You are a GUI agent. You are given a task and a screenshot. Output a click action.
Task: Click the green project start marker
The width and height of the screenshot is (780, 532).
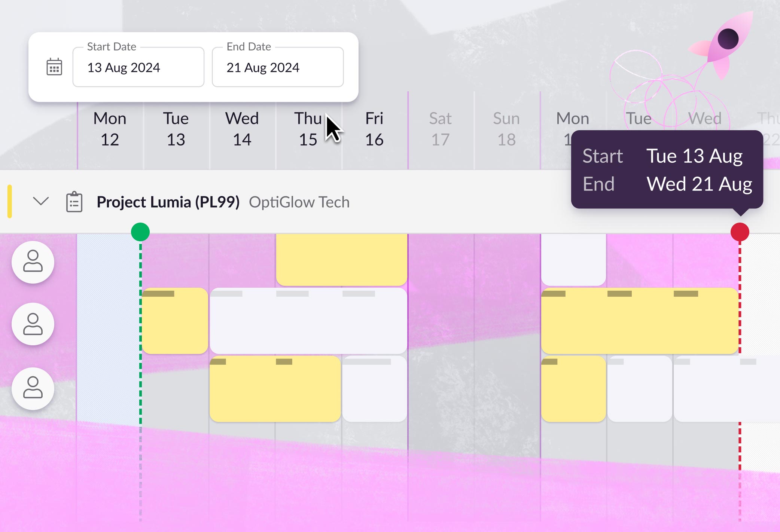(140, 232)
